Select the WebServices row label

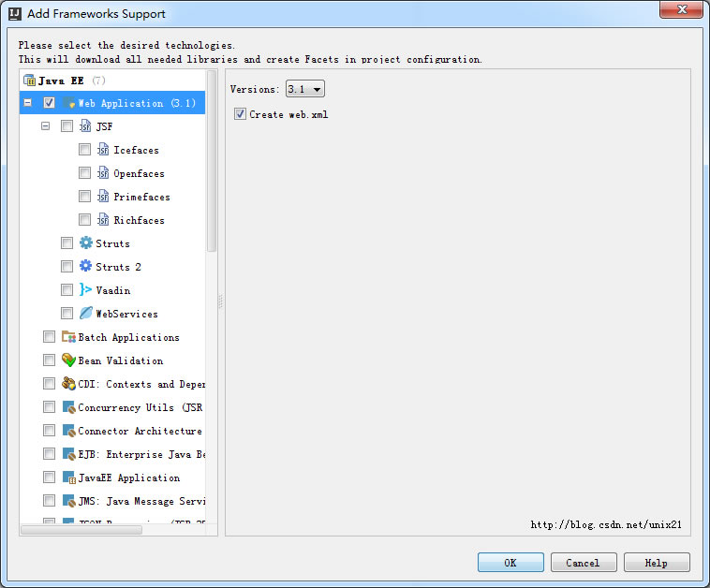tap(126, 315)
